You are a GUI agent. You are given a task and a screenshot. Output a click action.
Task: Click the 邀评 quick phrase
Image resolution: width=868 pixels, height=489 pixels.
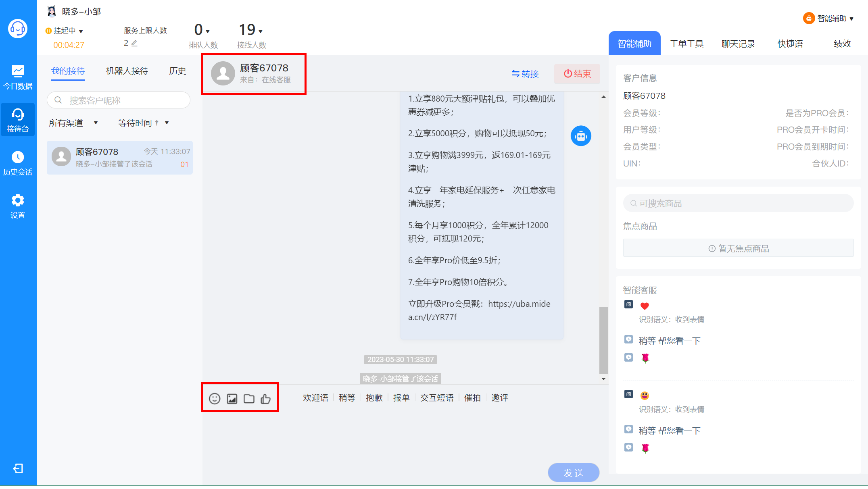(499, 398)
